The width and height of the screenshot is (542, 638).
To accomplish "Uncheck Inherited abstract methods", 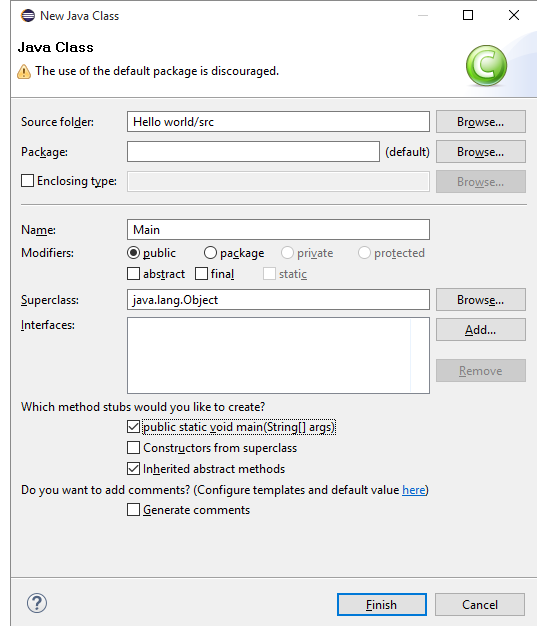I will 133,469.
